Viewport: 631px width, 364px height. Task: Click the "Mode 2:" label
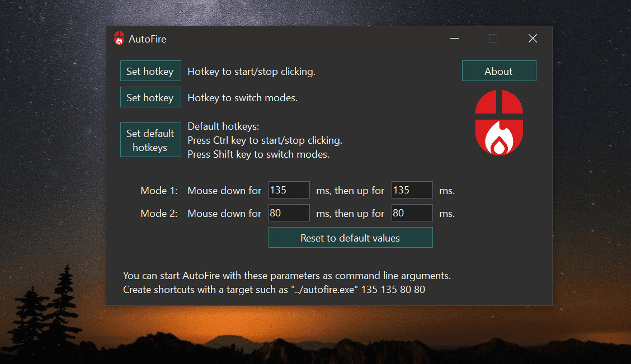point(159,213)
